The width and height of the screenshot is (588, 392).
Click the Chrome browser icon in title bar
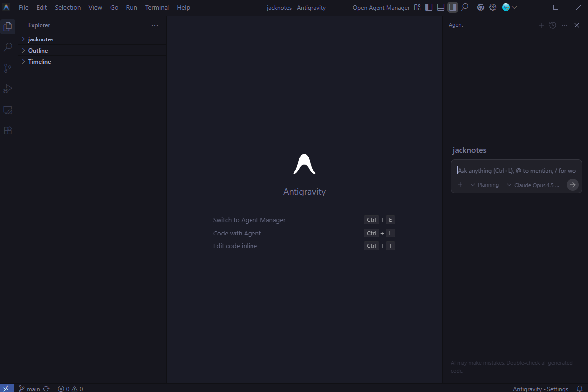480,7
